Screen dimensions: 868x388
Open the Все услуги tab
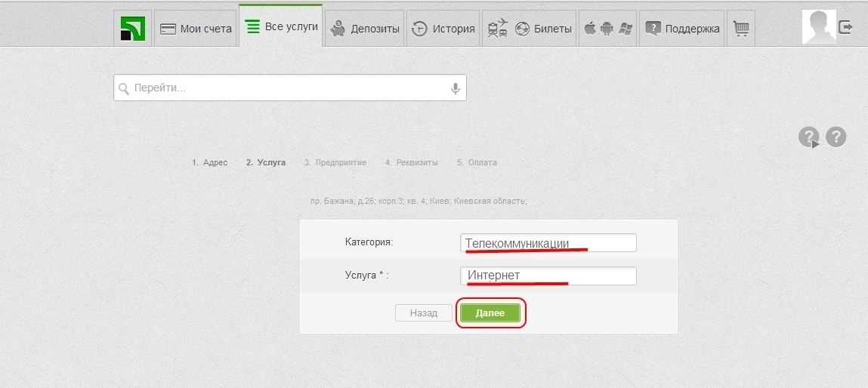tap(281, 26)
